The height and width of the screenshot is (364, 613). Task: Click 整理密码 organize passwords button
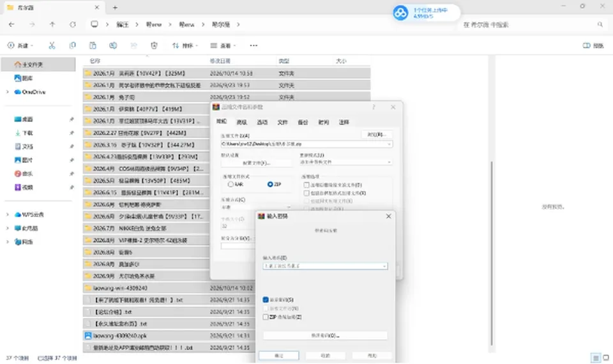tap(325, 335)
